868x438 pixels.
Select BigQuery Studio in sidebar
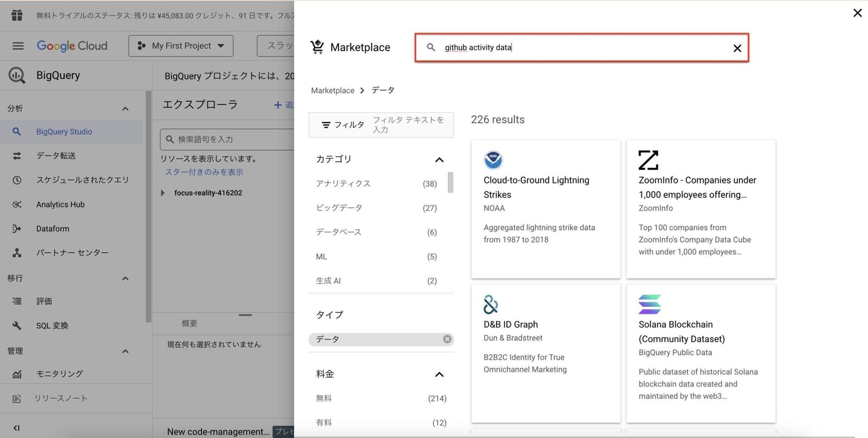tap(64, 132)
